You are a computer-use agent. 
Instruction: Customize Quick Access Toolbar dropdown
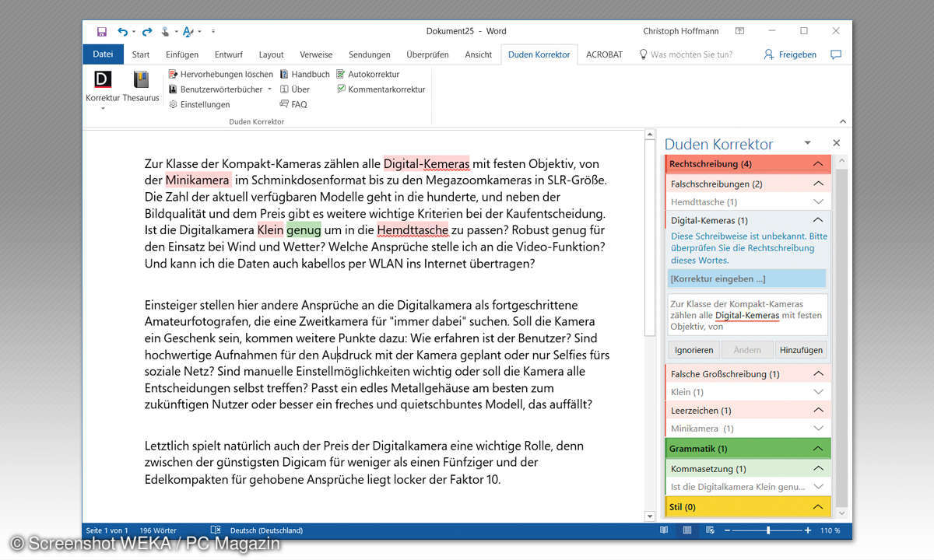[x=212, y=32]
